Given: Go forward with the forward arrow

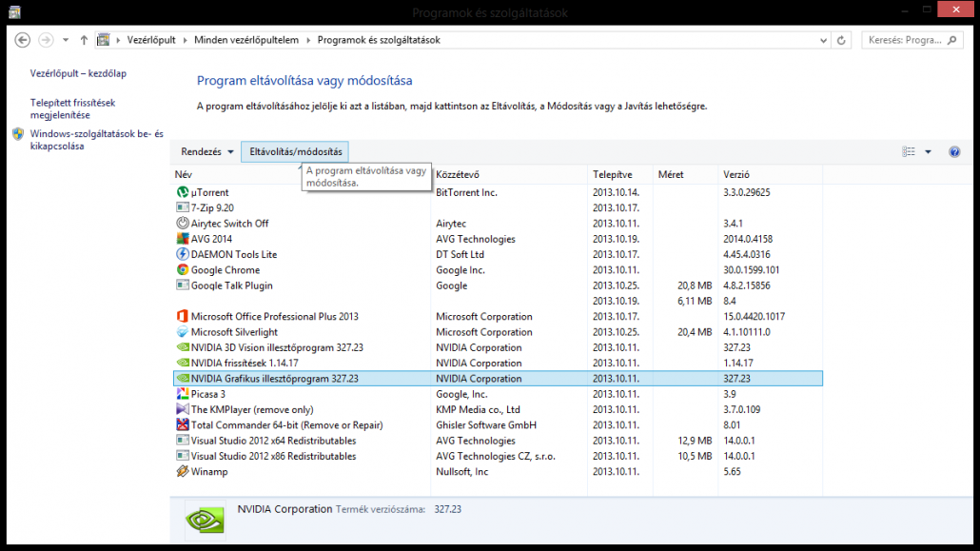Looking at the screenshot, I should click(46, 40).
